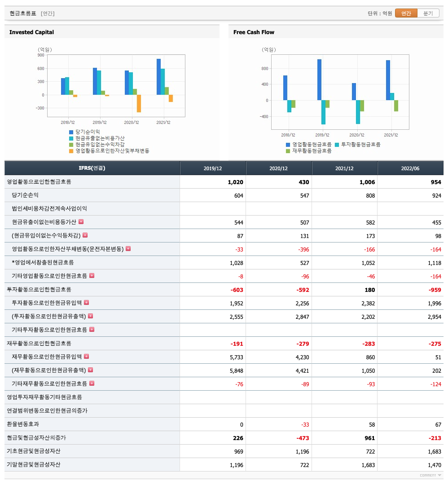Screen dimensions: 448x485
Task: Click the -191 financing cash flow value
Action: pos(237,344)
